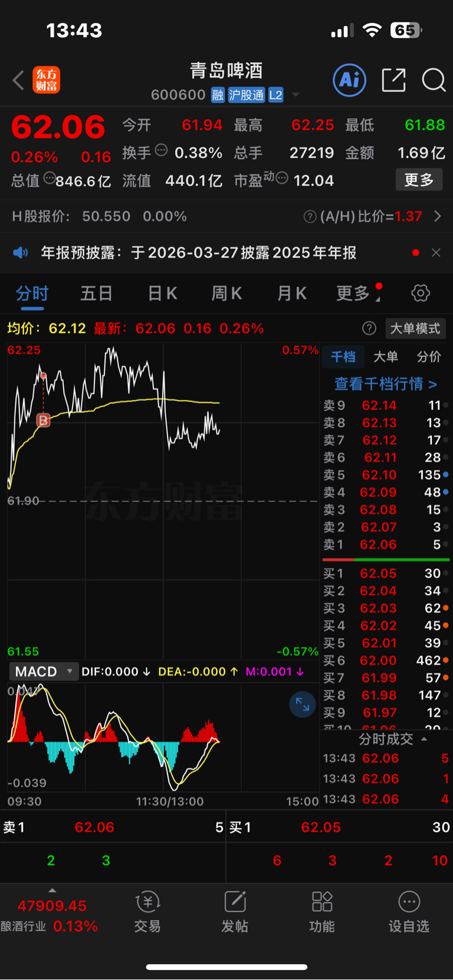Tap the speaker announcement icon
Viewport: 453px width, 980px height.
coord(21,253)
